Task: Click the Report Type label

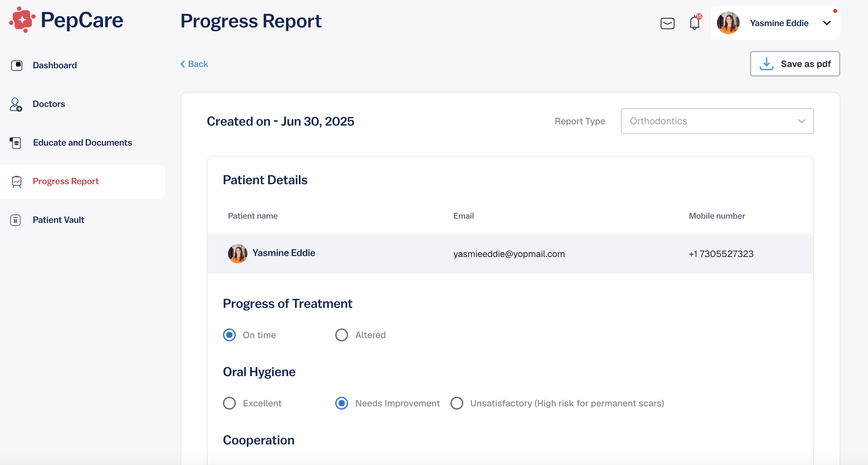Action: 579,121
